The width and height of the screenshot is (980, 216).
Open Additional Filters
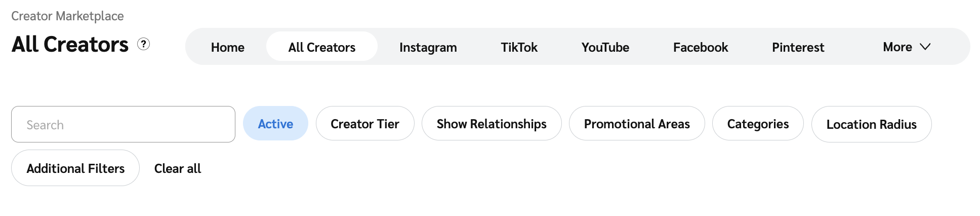[x=75, y=168]
